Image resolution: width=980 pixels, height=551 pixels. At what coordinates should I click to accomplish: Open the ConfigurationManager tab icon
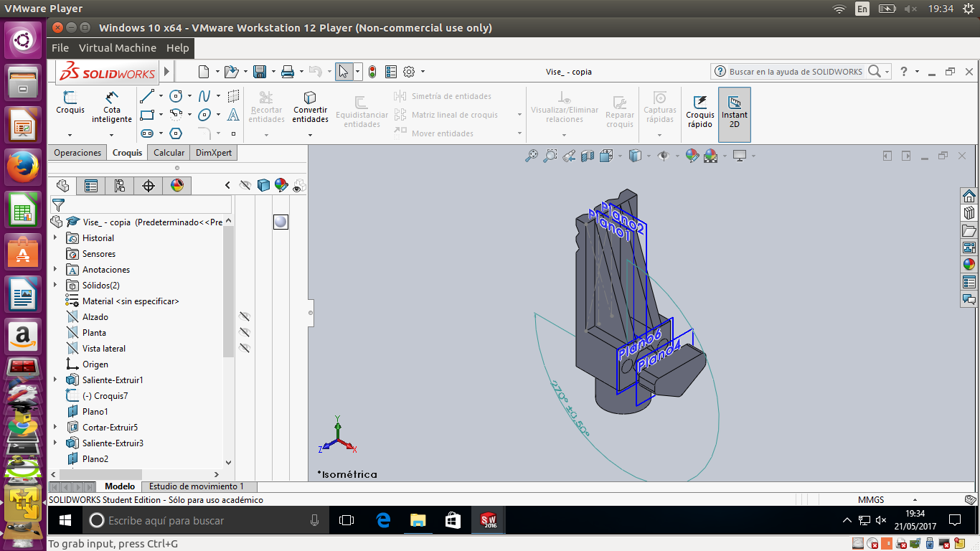click(x=120, y=186)
